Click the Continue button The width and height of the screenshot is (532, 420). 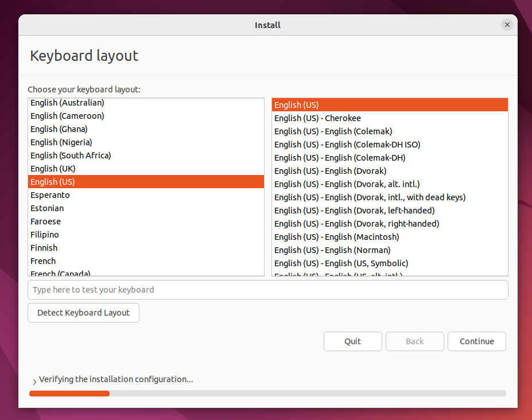coord(477,341)
